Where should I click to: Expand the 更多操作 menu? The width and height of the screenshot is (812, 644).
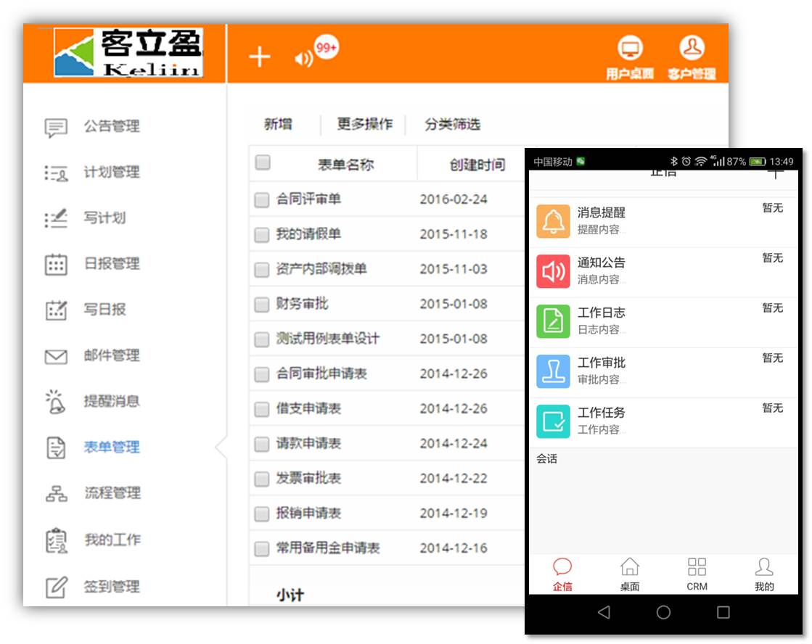click(364, 124)
